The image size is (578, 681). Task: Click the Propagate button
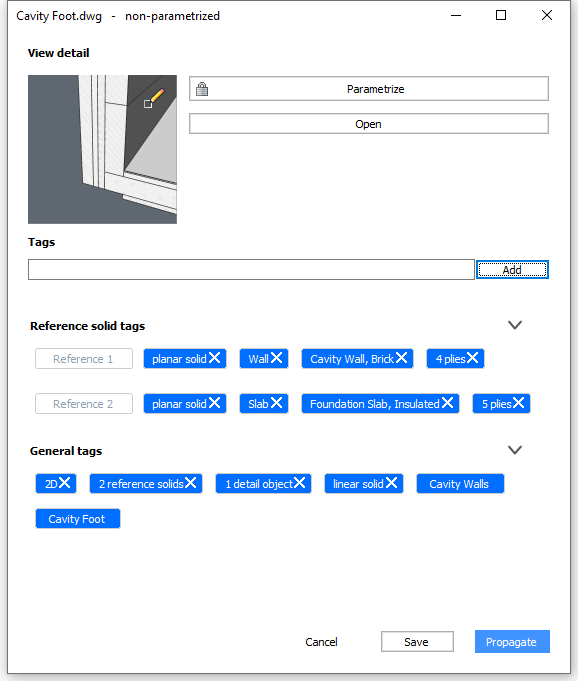pyautogui.click(x=512, y=642)
